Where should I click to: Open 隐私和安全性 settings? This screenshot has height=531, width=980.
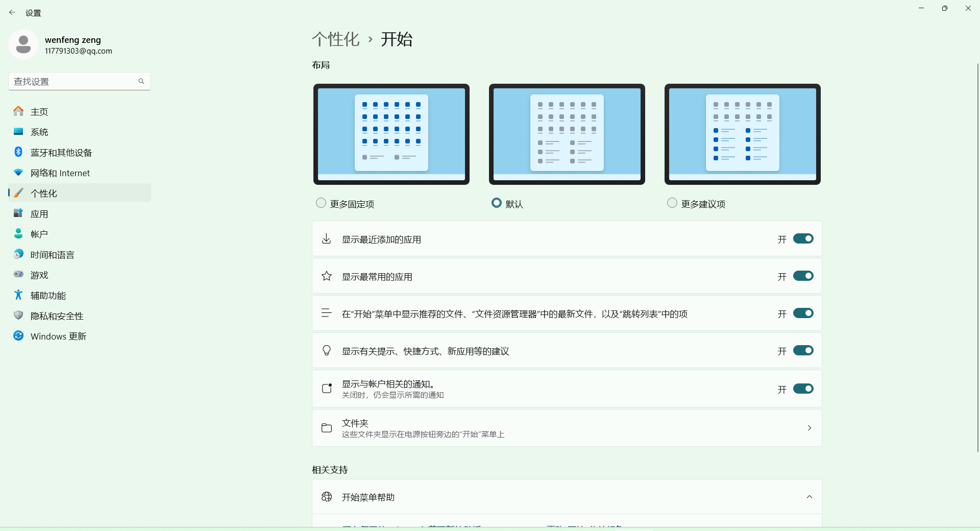80,316
